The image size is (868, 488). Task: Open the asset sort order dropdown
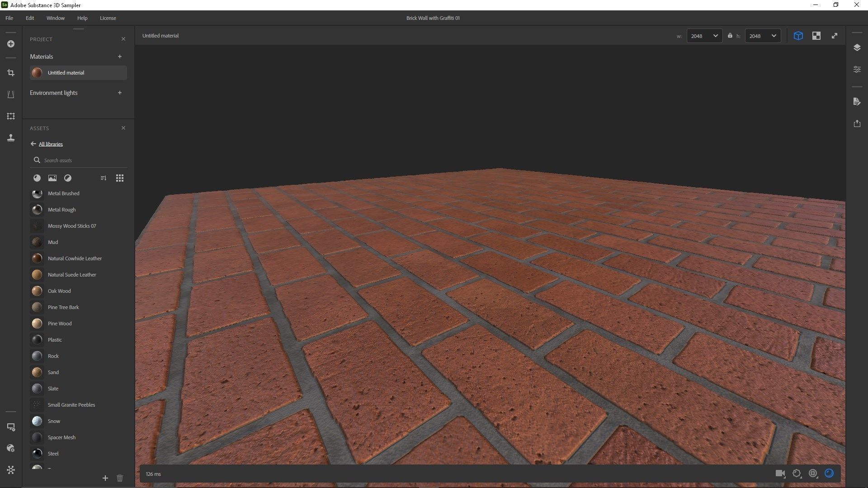[103, 178]
